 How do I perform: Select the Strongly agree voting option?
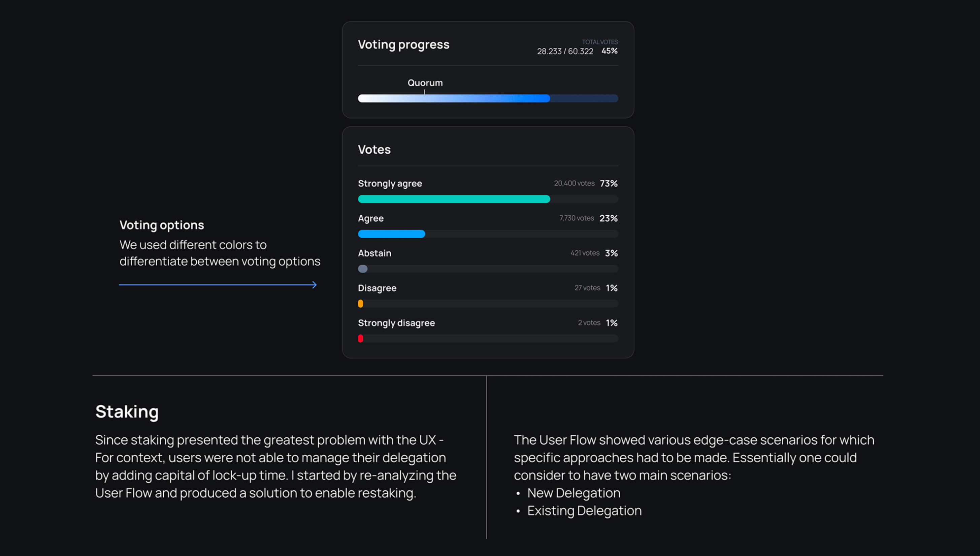(390, 183)
